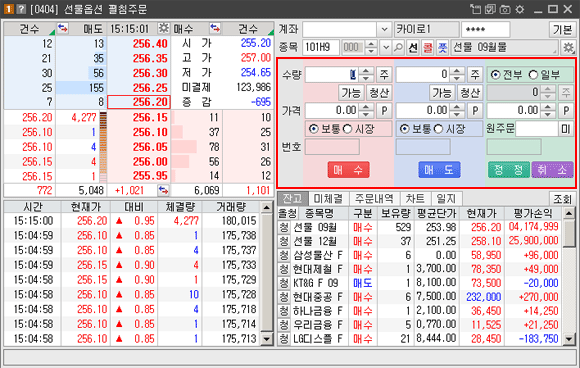Click the P button beside modify price
The image size is (580, 368).
point(566,111)
